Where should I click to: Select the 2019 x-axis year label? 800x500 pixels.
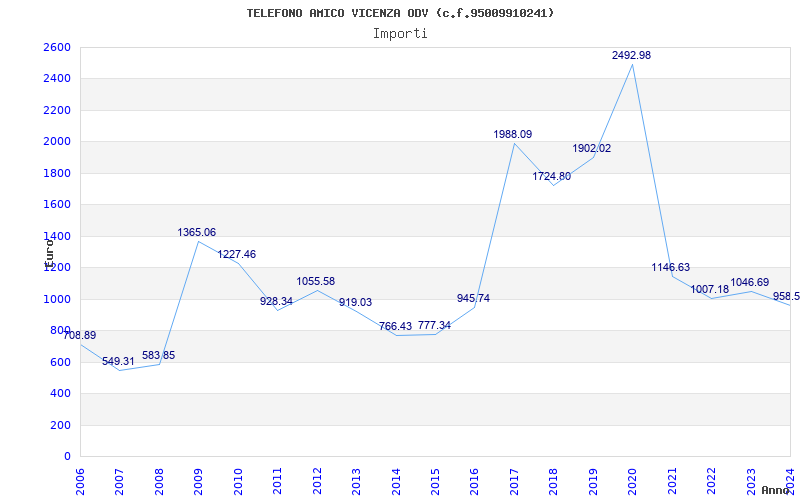coord(593,482)
